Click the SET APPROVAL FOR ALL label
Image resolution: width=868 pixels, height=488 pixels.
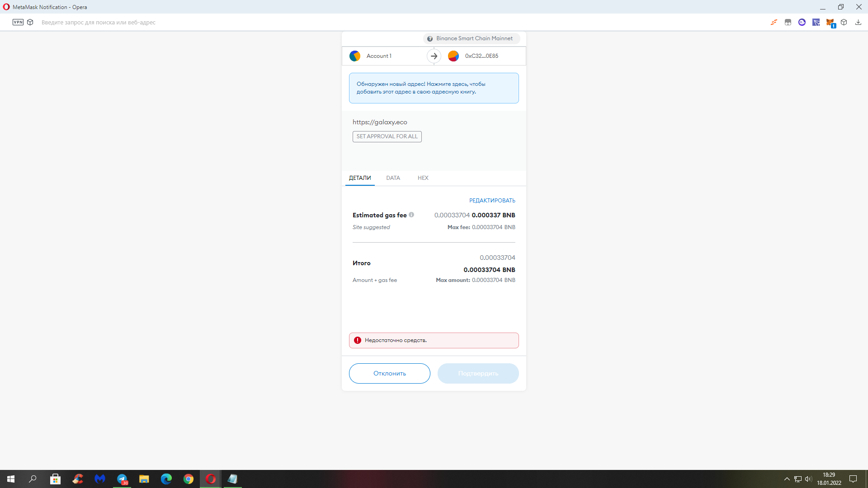tap(387, 136)
